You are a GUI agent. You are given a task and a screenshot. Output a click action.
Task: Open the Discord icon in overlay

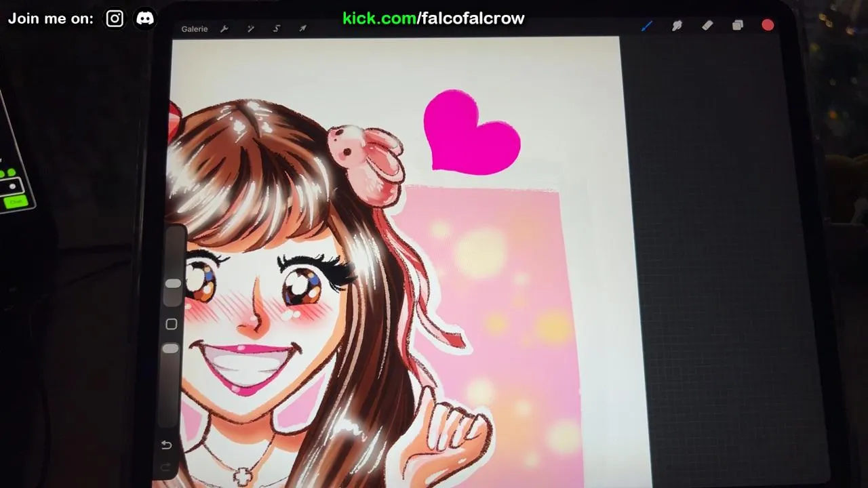145,19
